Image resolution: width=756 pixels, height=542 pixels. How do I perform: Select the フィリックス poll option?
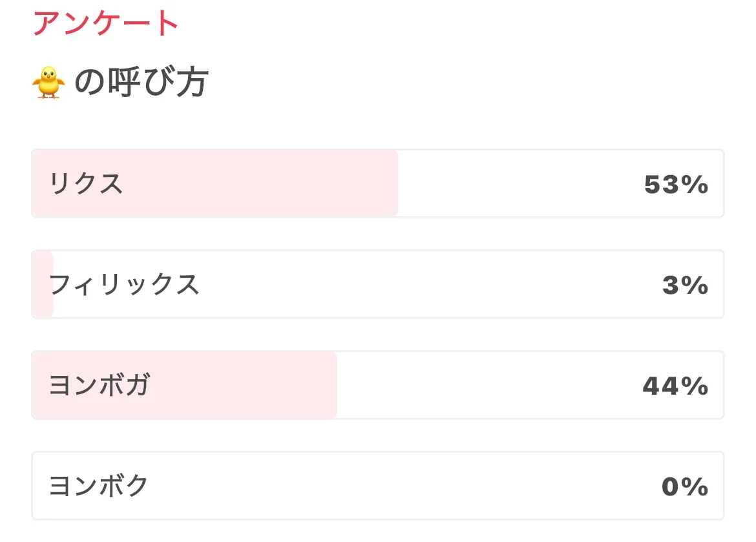pyautogui.click(x=377, y=284)
